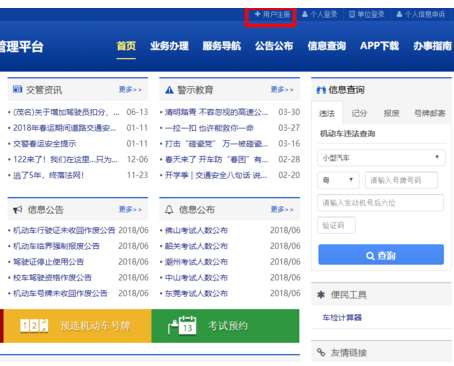Open article '春天来了 开车防"春困"'
Screen dimensions: 454x366
tap(216, 159)
